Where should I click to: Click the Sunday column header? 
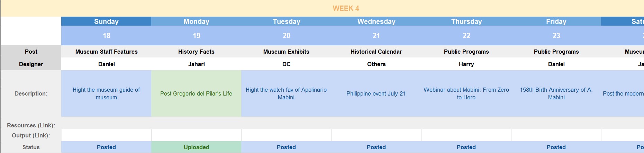coord(106,21)
